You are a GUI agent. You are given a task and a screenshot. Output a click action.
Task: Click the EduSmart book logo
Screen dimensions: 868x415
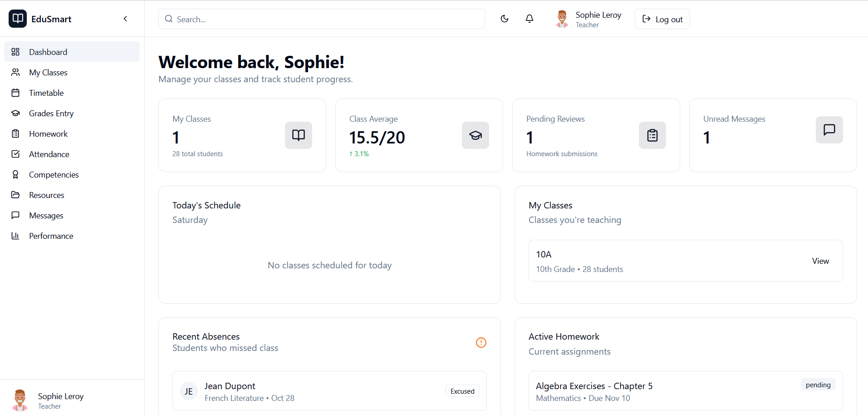coord(18,19)
